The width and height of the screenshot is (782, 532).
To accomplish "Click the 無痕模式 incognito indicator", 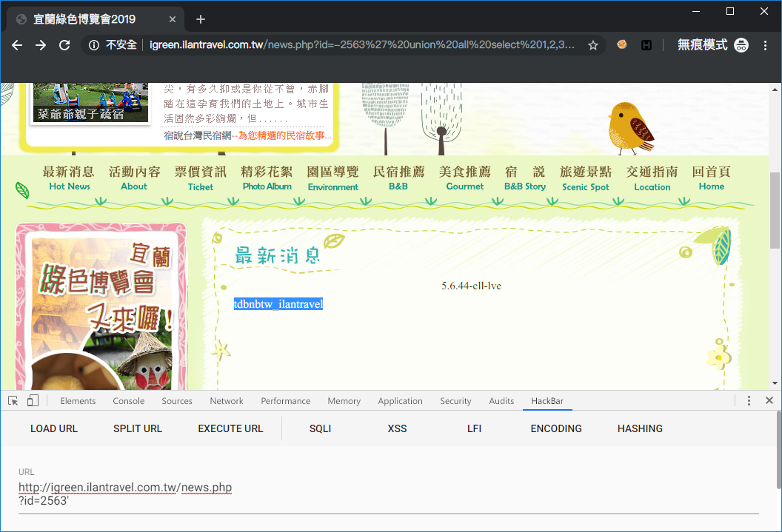I will tap(712, 45).
